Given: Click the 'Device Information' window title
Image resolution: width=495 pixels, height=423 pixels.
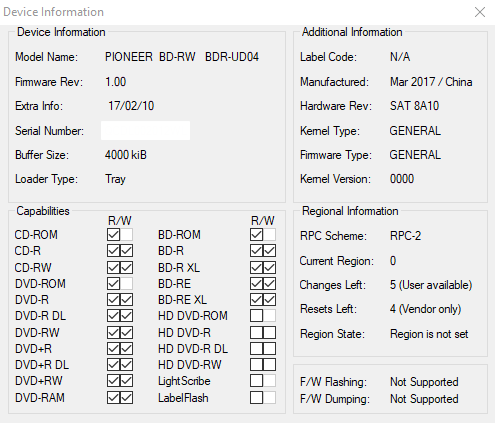Looking at the screenshot, I should click(x=53, y=12).
